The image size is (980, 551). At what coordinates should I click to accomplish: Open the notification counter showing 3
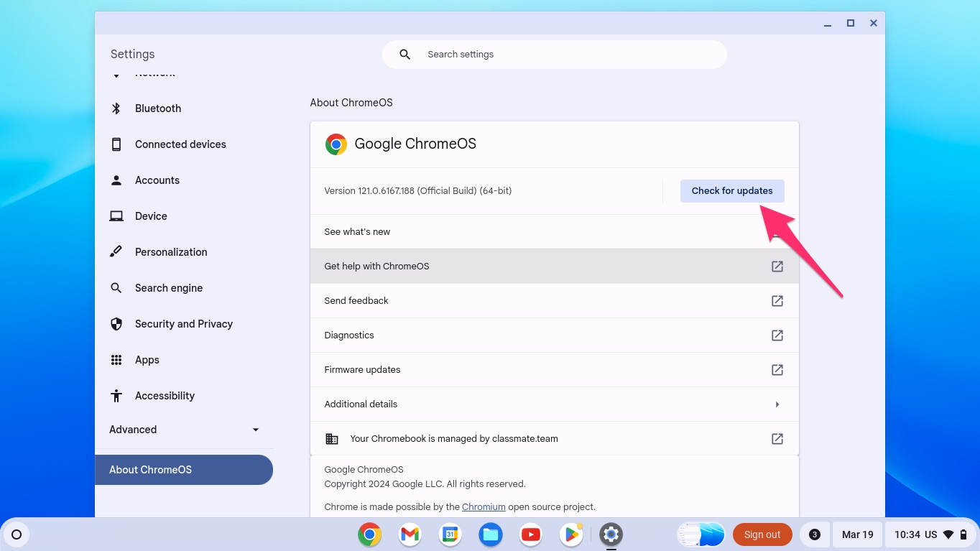[x=815, y=534]
